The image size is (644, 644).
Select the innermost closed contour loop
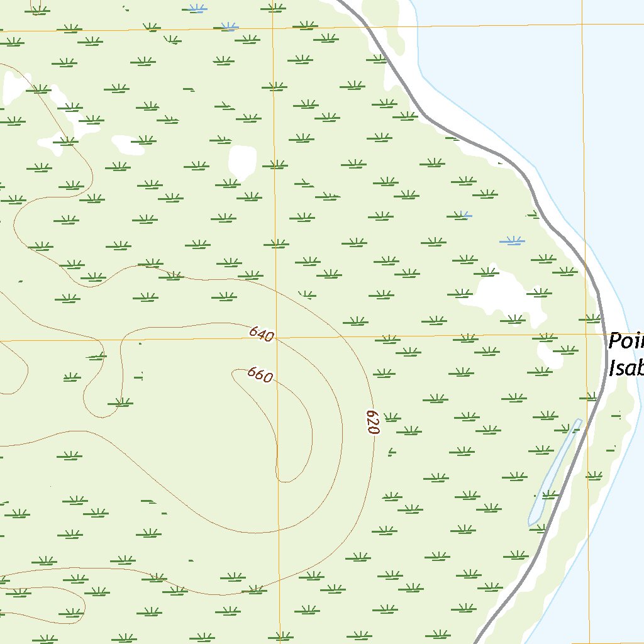[x=289, y=428]
